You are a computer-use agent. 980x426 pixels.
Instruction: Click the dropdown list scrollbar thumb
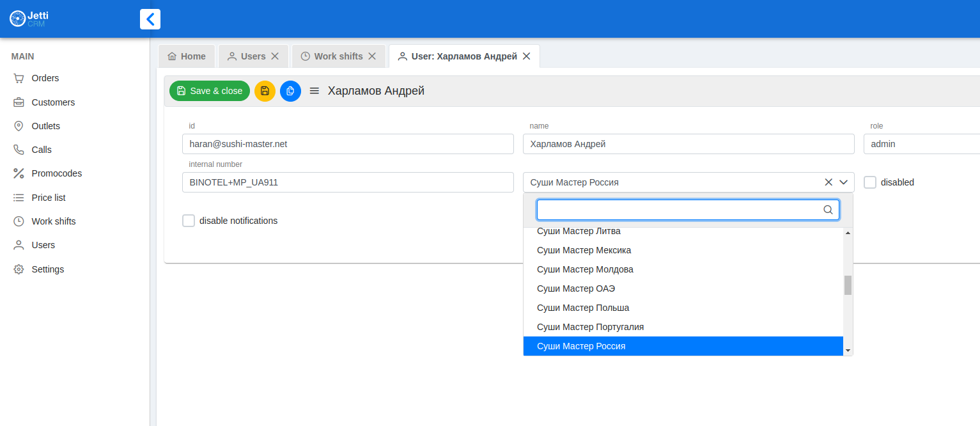coord(848,285)
